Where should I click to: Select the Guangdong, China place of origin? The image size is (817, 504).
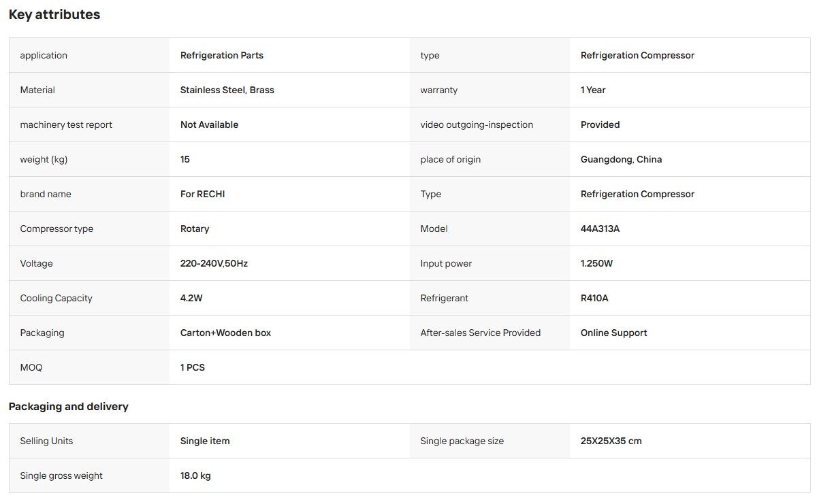click(621, 159)
